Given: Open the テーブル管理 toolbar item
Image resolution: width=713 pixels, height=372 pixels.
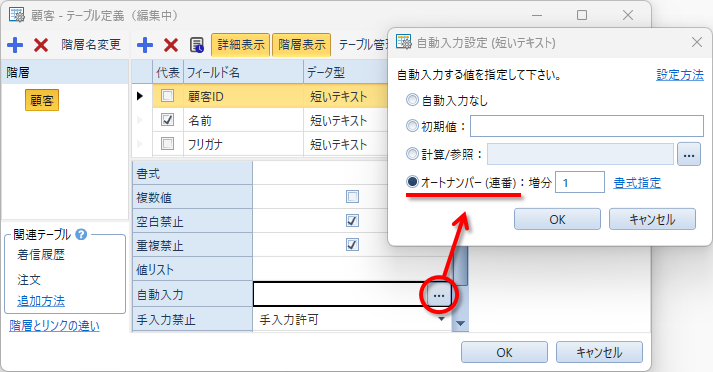Looking at the screenshot, I should tap(362, 45).
